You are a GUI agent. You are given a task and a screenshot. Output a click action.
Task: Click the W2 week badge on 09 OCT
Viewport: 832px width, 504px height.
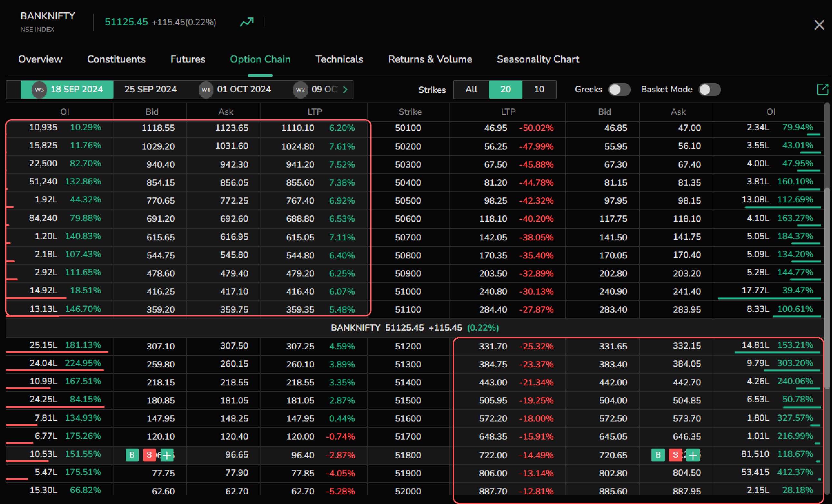[300, 89]
